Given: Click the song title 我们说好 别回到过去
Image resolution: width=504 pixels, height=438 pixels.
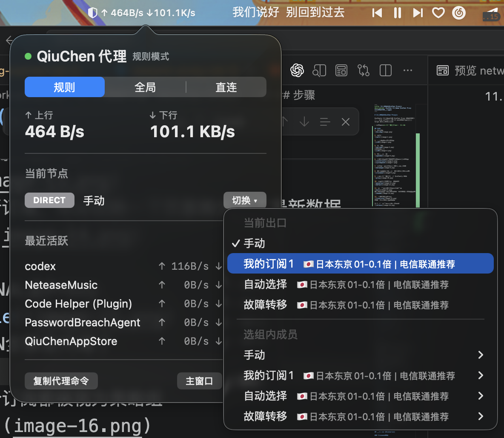Looking at the screenshot, I should coord(288,12).
